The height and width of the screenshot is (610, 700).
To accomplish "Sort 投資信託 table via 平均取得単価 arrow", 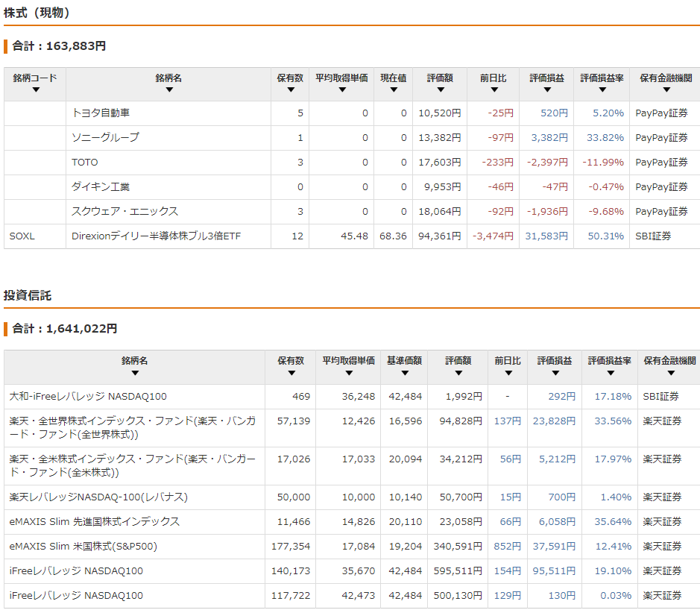I will click(x=349, y=373).
